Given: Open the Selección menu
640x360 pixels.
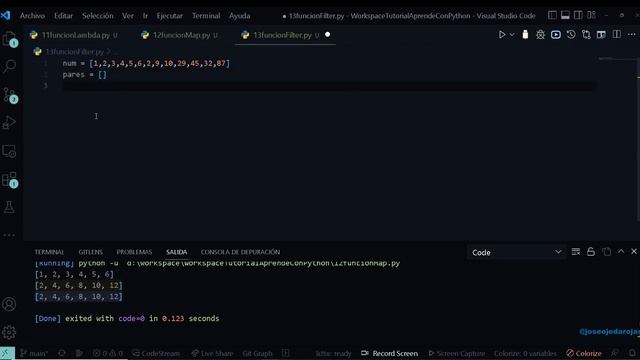Looking at the screenshot, I should (98, 16).
